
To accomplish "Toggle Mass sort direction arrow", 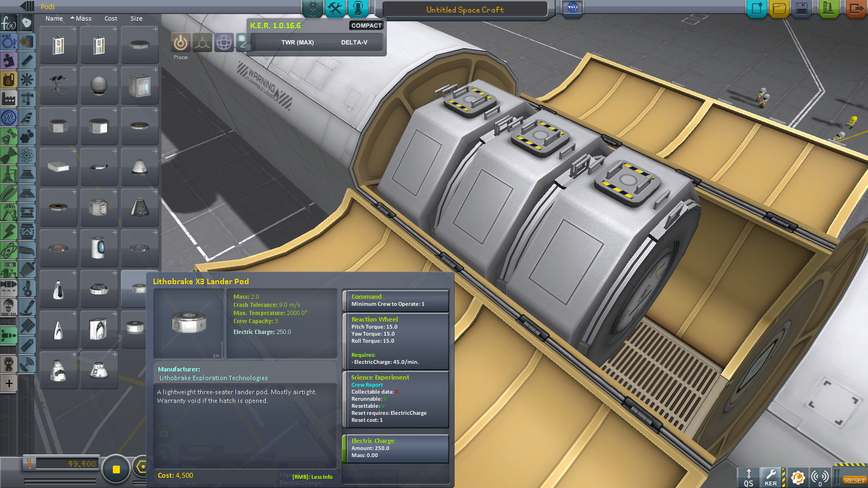I will 72,18.
